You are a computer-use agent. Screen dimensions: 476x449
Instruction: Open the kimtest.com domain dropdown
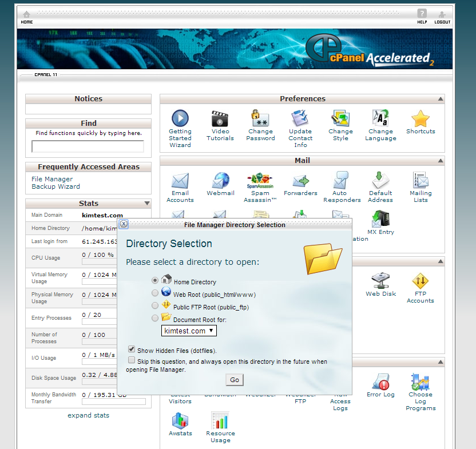click(189, 331)
